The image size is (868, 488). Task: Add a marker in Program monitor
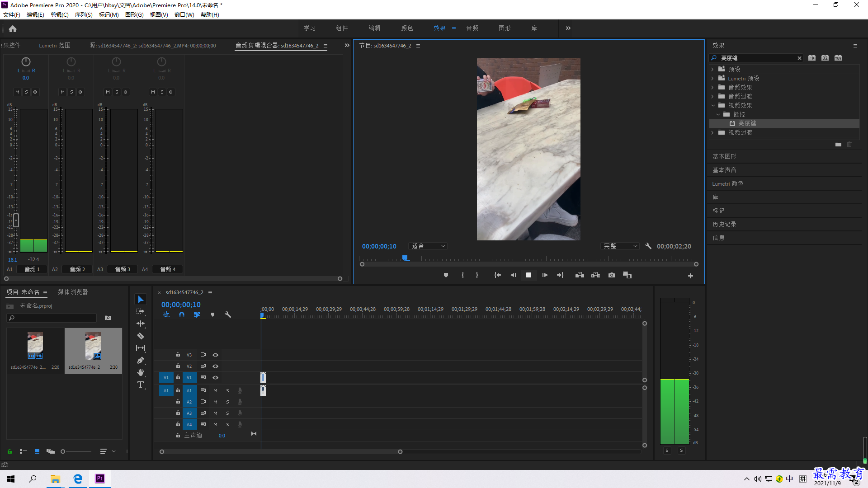pyautogui.click(x=446, y=275)
